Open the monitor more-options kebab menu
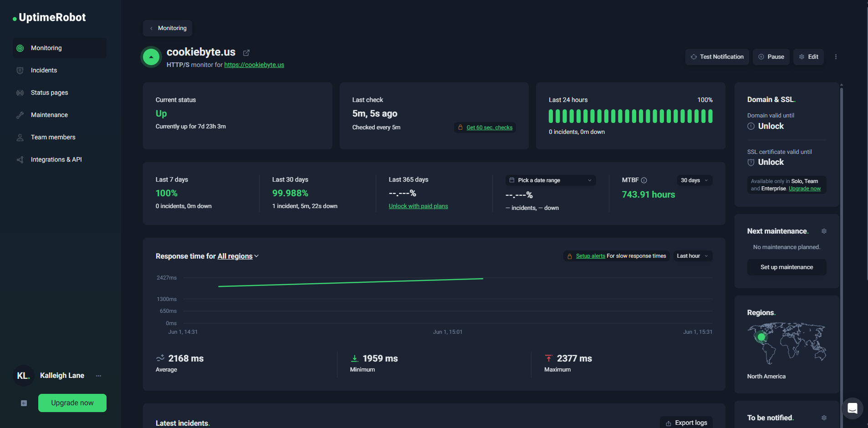This screenshot has width=868, height=428. [836, 57]
